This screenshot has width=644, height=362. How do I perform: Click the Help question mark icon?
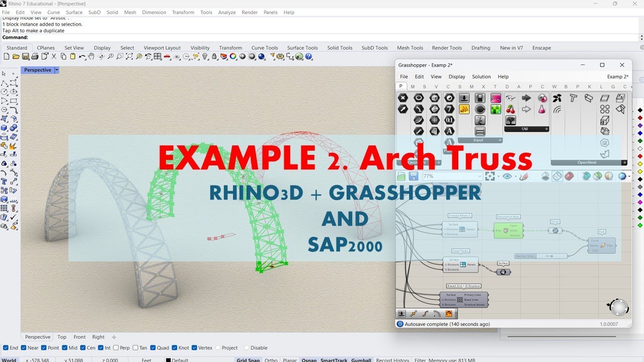[308, 57]
